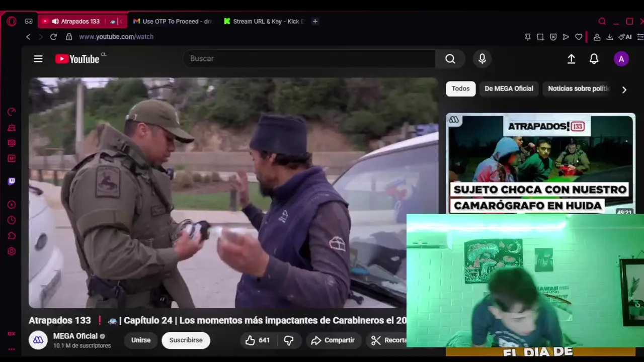Open GX Corner gamepad icon
The width and height of the screenshot is (644, 362).
point(29,21)
